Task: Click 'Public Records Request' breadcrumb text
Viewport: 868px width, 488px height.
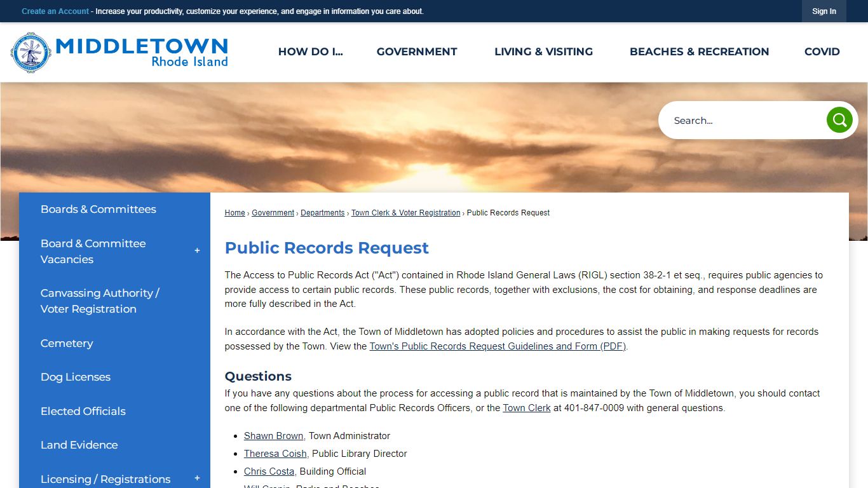Action: [508, 213]
